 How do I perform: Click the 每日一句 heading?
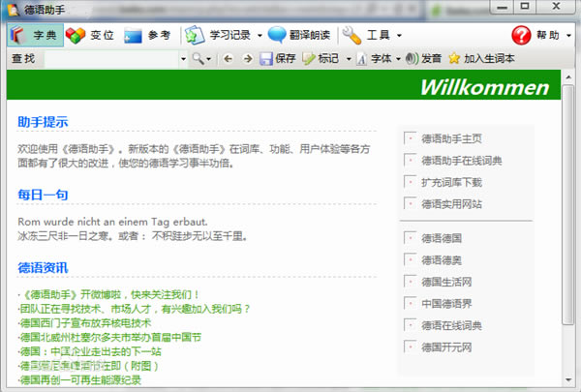43,195
